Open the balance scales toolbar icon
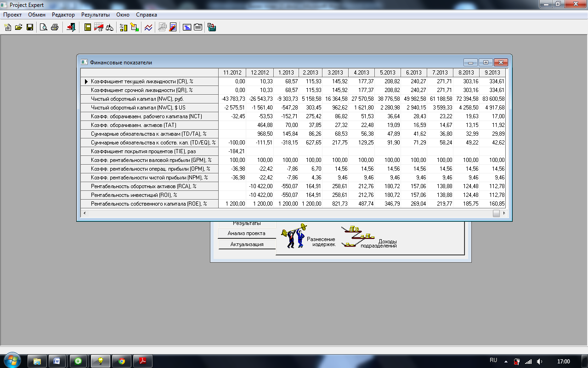This screenshot has height=368, width=588. 109,27
